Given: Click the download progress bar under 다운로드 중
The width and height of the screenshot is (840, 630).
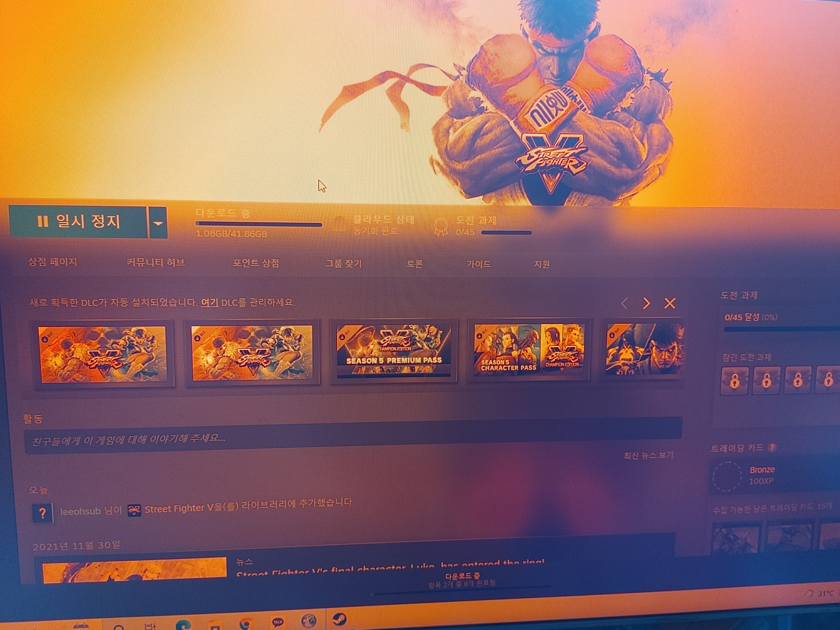Looking at the screenshot, I should (x=259, y=224).
